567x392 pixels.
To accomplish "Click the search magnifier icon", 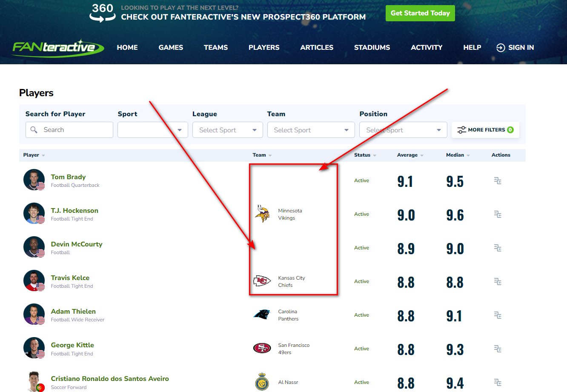I will click(34, 130).
